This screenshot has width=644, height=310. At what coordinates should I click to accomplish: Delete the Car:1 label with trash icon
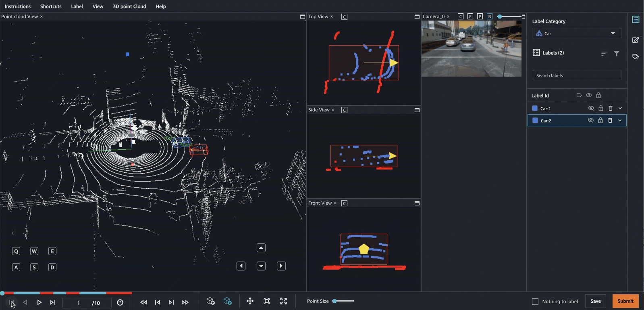(611, 108)
